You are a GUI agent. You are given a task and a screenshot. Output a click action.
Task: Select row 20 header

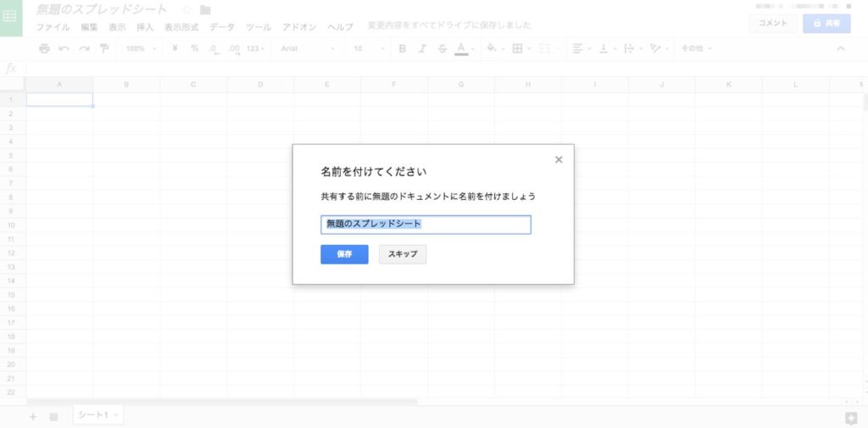tap(12, 364)
